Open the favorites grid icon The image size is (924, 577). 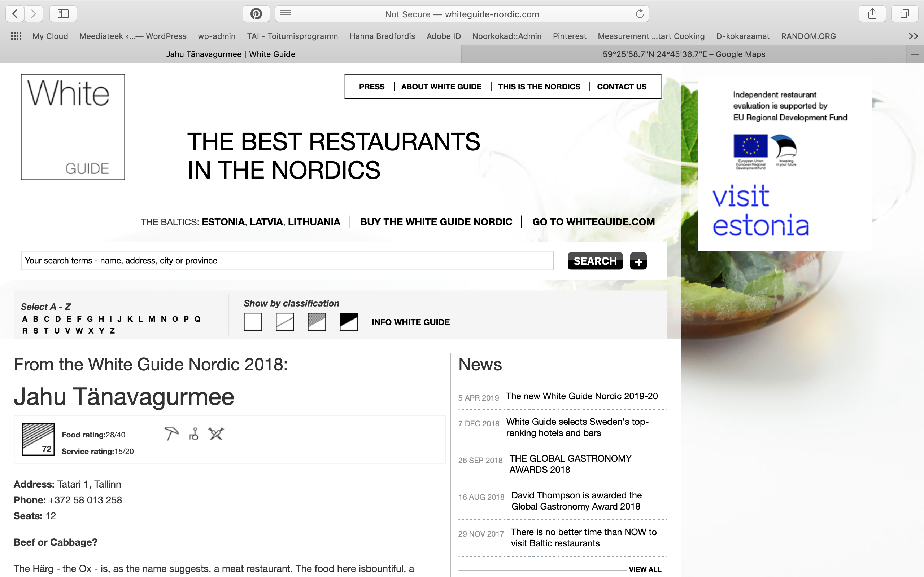pos(16,36)
